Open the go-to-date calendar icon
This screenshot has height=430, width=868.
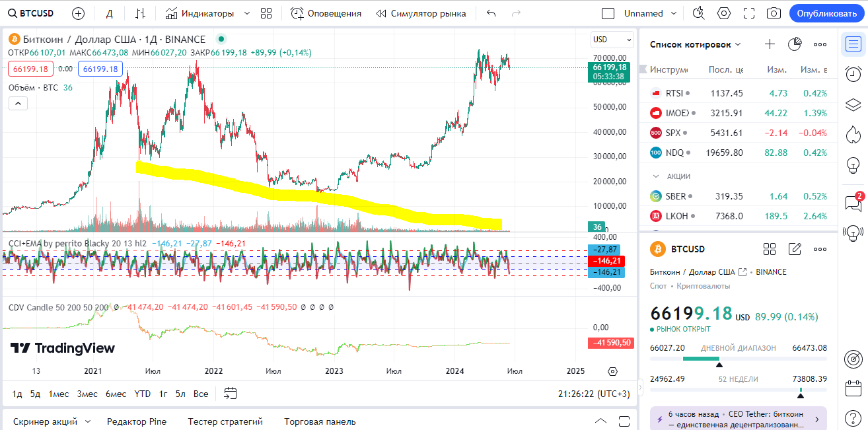(x=230, y=394)
